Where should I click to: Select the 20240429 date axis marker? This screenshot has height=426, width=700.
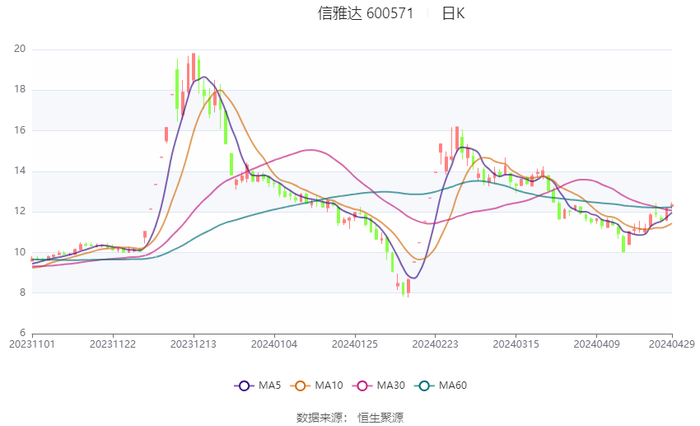click(671, 344)
